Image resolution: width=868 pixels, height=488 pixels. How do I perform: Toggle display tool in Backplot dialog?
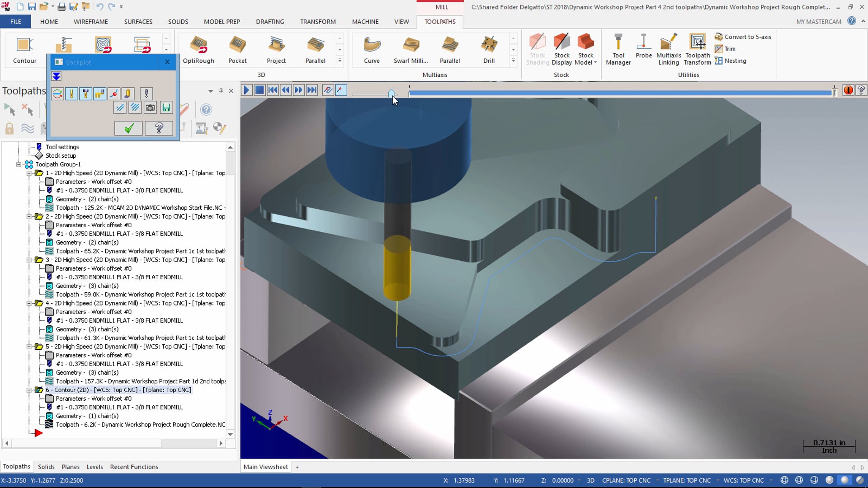(71, 94)
